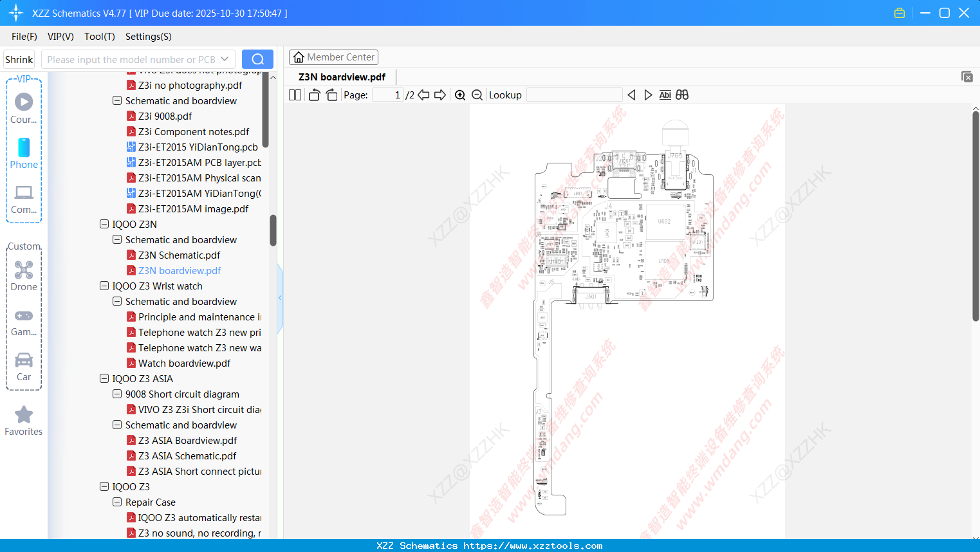
Task: Zoom out of the boardview
Action: coord(477,95)
